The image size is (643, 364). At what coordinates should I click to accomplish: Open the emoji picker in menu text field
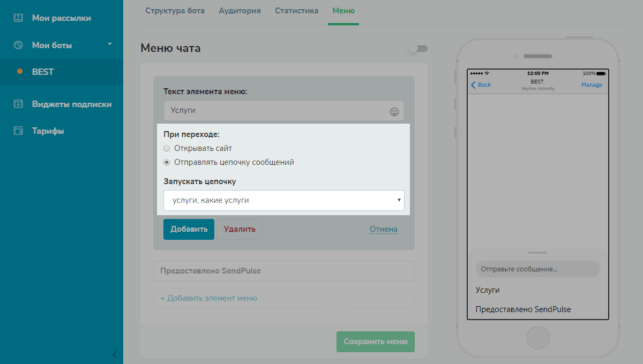coord(394,111)
